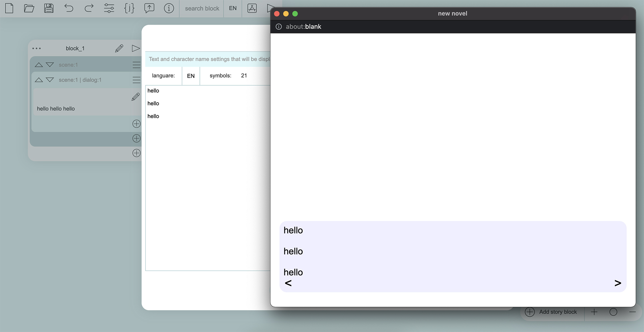The width and height of the screenshot is (644, 332).
Task: Open settings sliders icon in toolbar
Action: coord(109,8)
